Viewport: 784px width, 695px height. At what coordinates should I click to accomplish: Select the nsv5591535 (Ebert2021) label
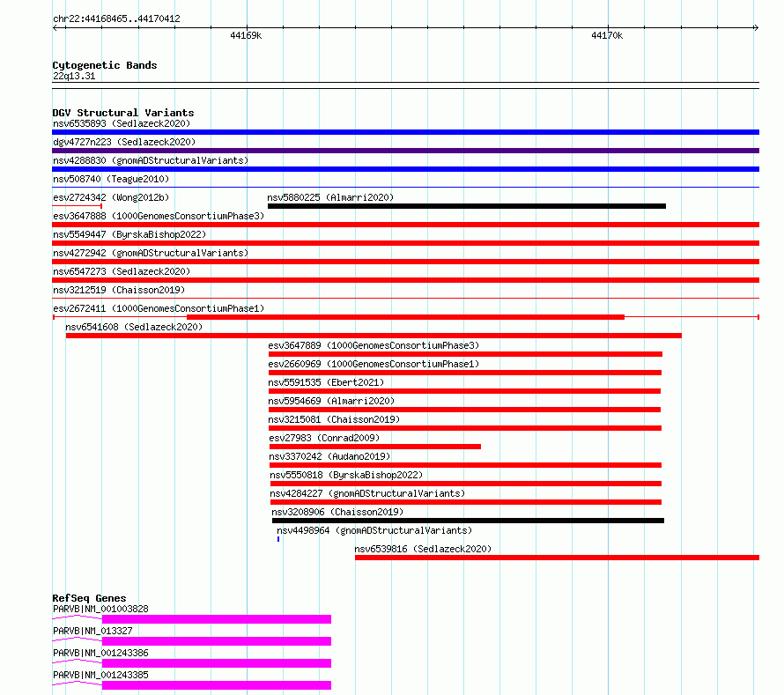pos(326,382)
